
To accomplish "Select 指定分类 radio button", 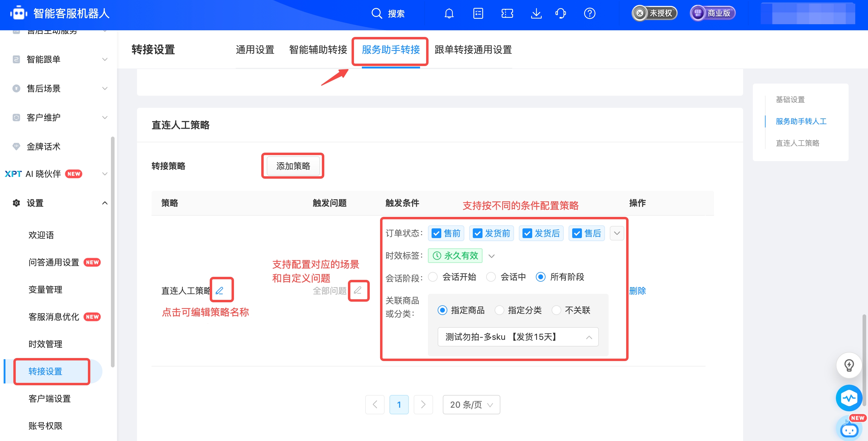I will click(499, 310).
